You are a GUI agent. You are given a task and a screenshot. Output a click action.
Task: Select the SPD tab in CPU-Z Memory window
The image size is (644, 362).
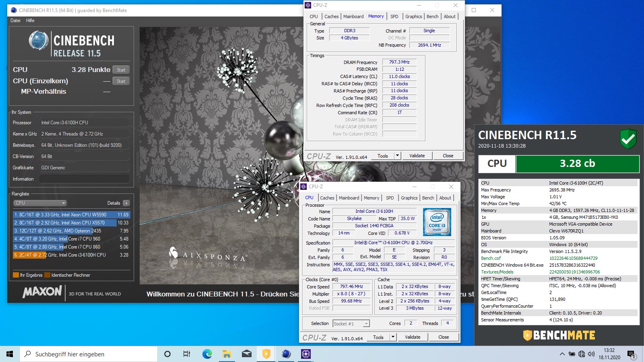[x=394, y=16]
